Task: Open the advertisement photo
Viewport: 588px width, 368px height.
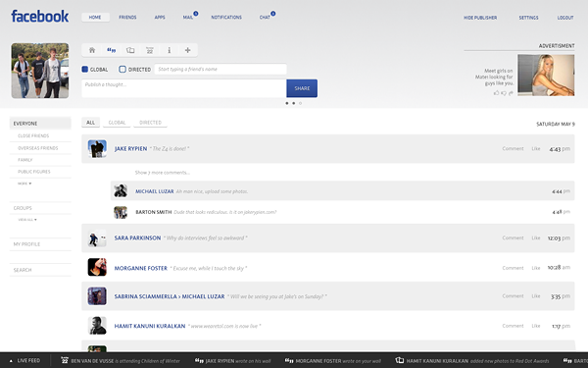Action: (546, 76)
